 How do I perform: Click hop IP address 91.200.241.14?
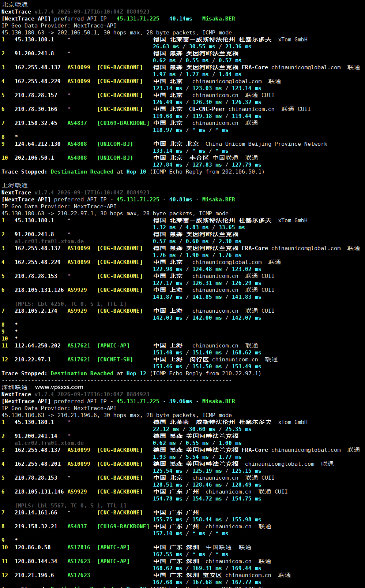point(36,436)
